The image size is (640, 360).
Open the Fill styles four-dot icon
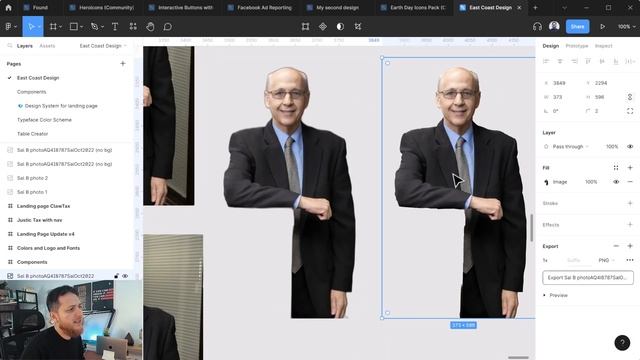616,168
